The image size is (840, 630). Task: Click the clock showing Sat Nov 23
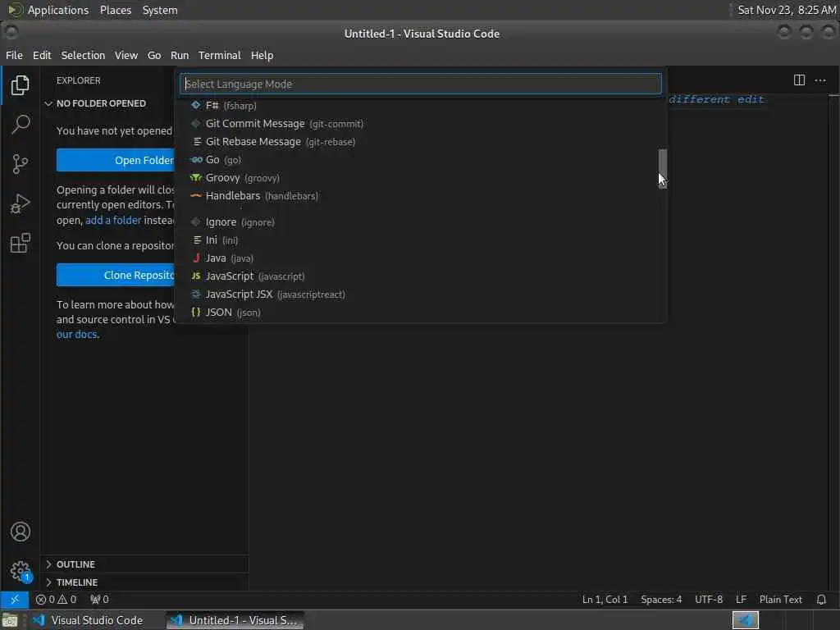(x=787, y=10)
